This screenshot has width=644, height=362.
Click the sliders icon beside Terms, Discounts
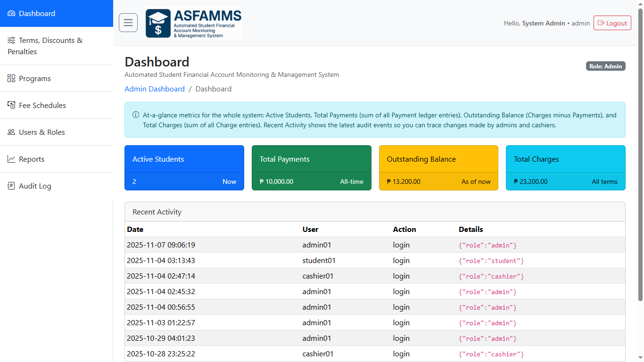pos(11,41)
